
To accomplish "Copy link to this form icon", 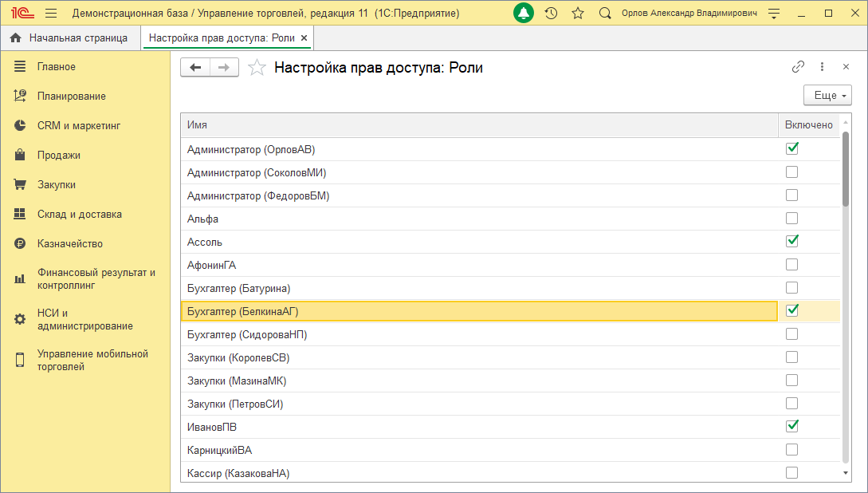I will coord(798,67).
